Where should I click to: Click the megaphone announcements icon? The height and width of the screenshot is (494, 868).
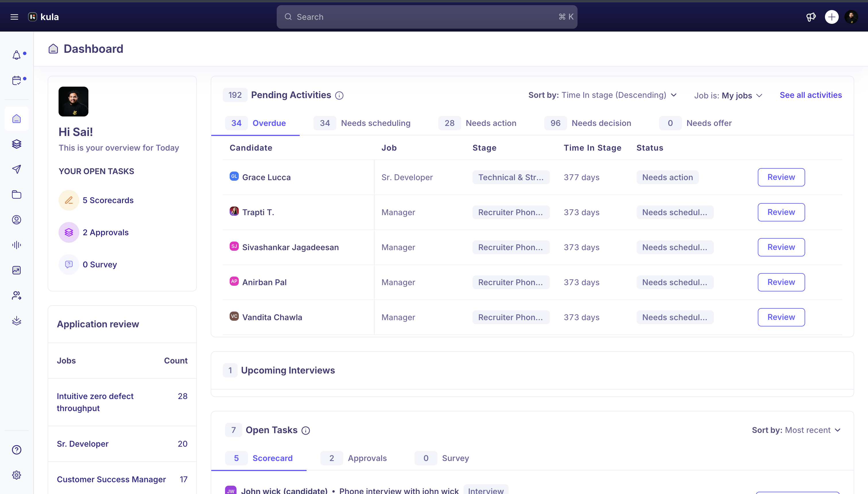811,17
